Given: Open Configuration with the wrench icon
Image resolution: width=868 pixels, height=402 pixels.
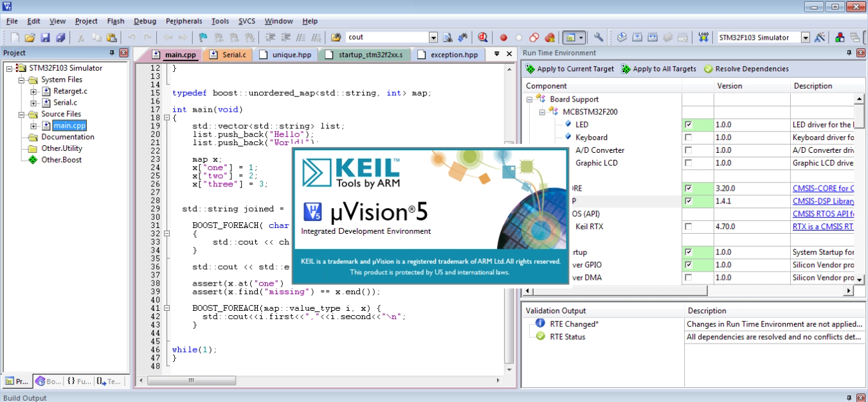Looking at the screenshot, I should 599,37.
